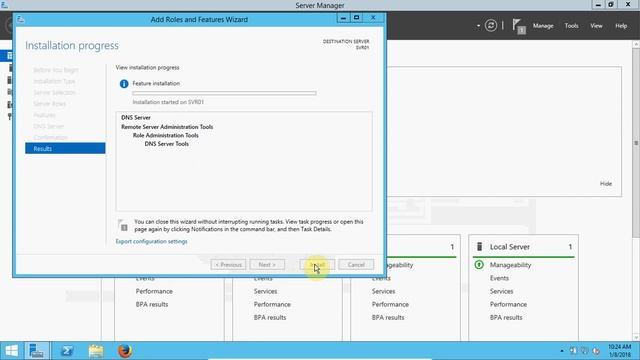Click the Hide link in welcome tile
The image size is (640, 360).
point(606,184)
